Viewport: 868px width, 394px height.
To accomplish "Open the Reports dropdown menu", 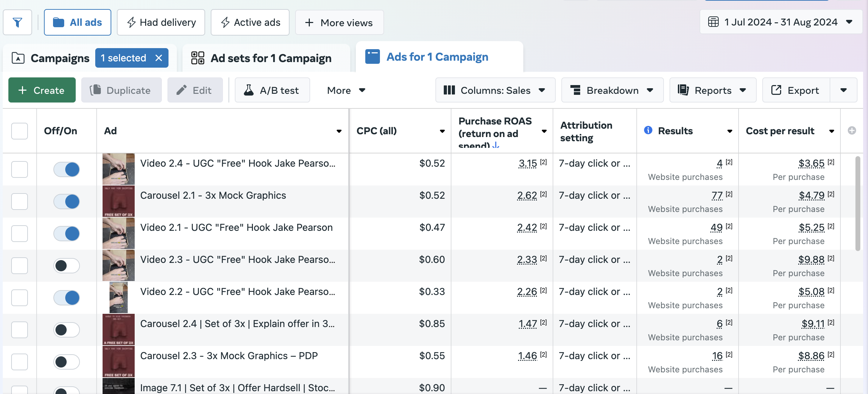I will (712, 90).
